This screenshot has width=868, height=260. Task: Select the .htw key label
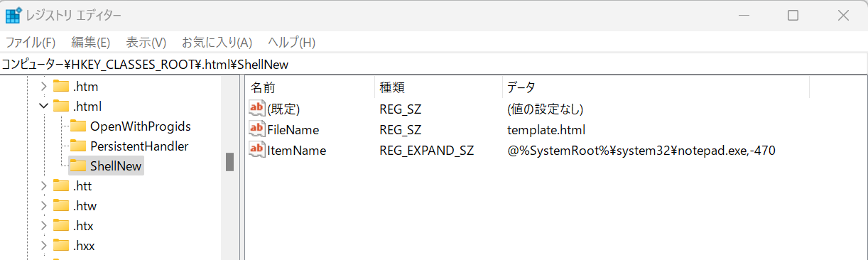(85, 206)
